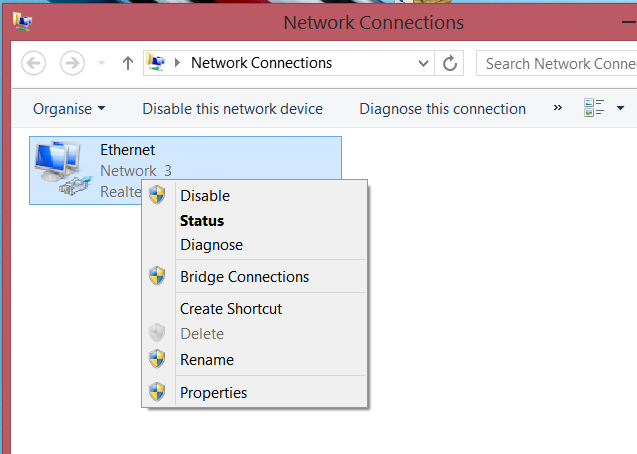Refresh the Network Connections view
This screenshot has height=454, width=637.
coord(449,63)
